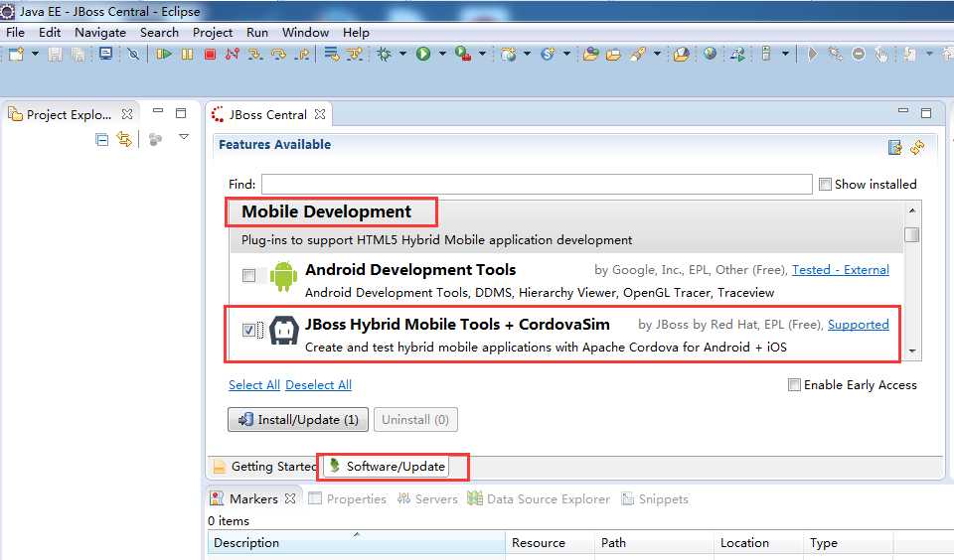Viewport: 954px width, 560px height.
Task: Minimize the Project Explorer panel
Action: click(158, 111)
